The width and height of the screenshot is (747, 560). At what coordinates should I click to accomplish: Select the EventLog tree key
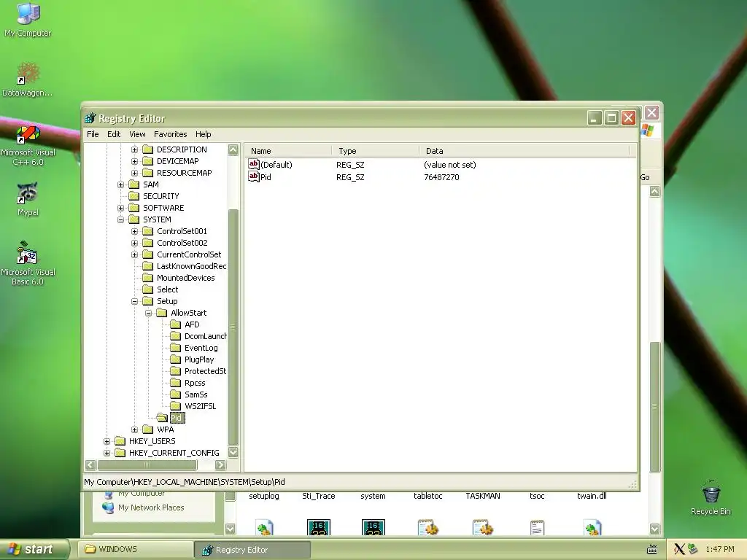click(201, 348)
